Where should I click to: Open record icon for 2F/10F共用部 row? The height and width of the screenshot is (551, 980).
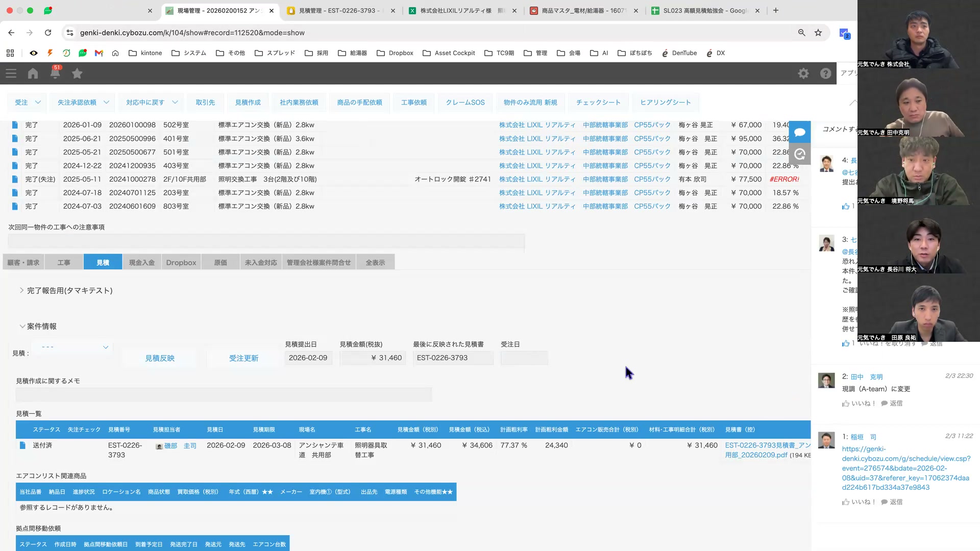15,180
